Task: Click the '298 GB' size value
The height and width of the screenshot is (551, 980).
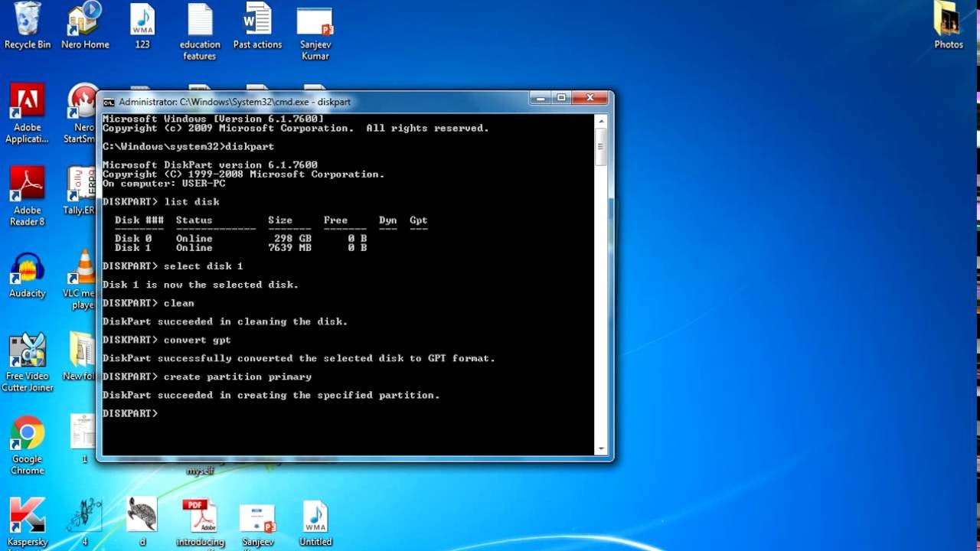Action: coord(292,239)
